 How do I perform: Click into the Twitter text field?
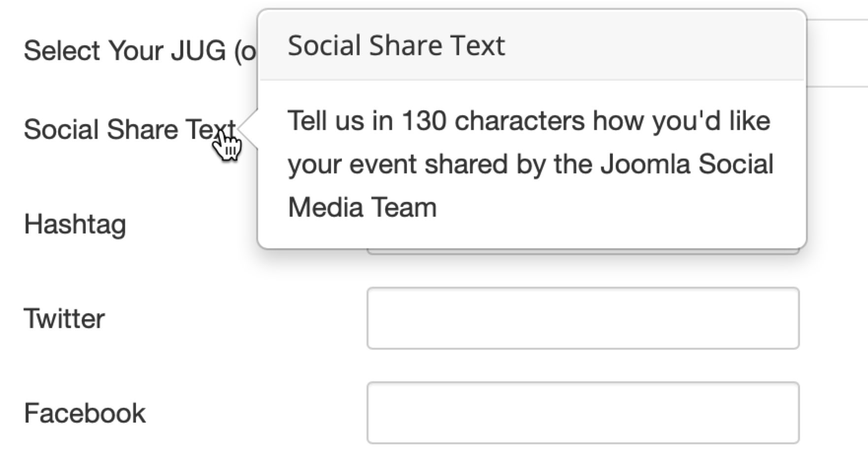(583, 318)
